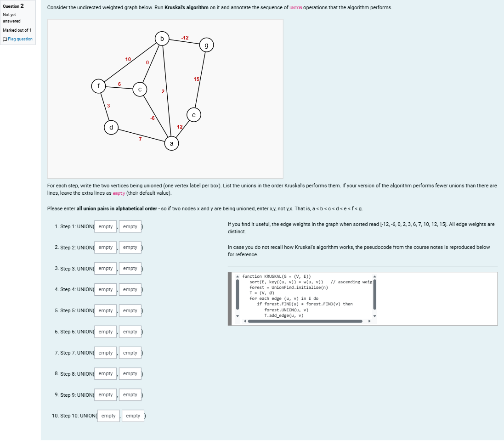Click the code block left-side up arrow

tap(238, 276)
